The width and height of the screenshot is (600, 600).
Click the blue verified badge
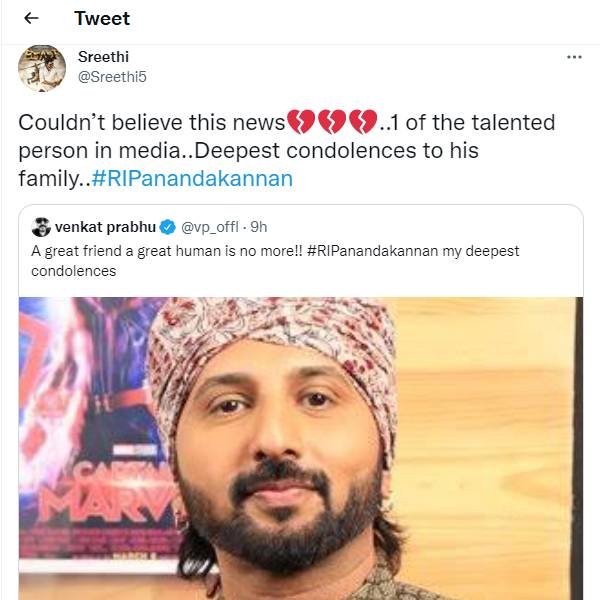[x=169, y=227]
